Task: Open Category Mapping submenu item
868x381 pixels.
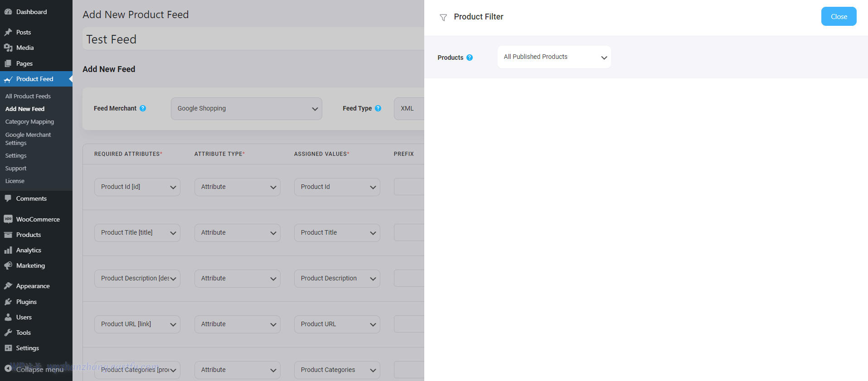Action: click(x=29, y=122)
